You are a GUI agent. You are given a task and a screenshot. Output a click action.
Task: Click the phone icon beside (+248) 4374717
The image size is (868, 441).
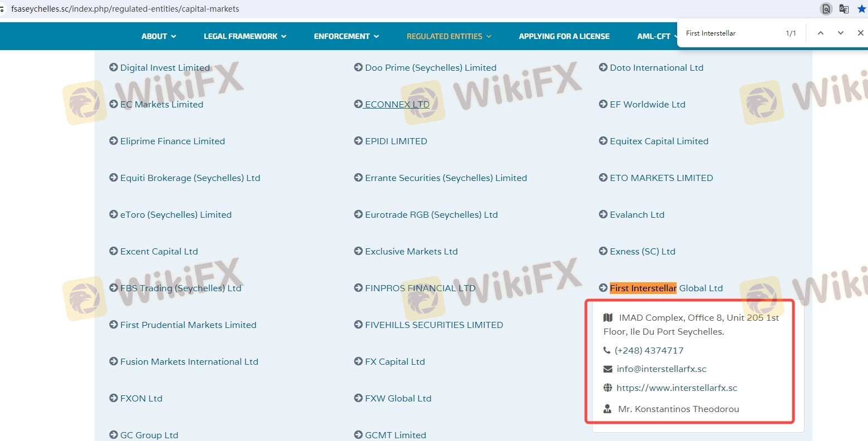[x=607, y=351]
